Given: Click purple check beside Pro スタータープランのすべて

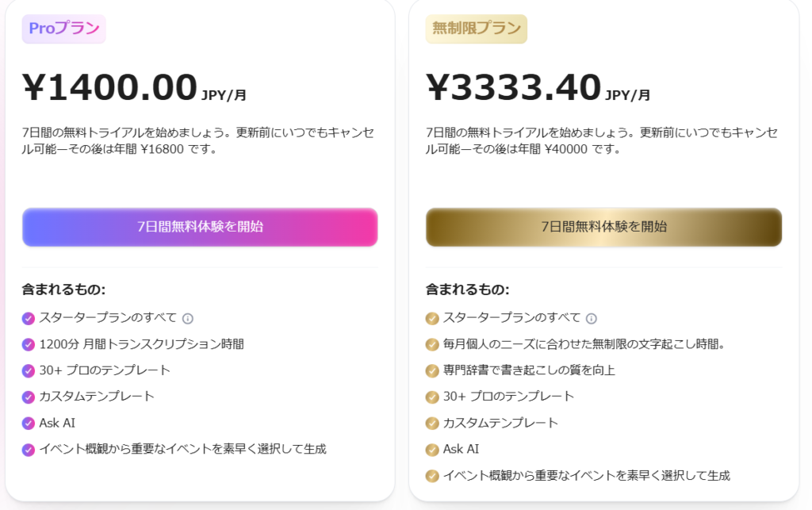Looking at the screenshot, I should (x=29, y=318).
